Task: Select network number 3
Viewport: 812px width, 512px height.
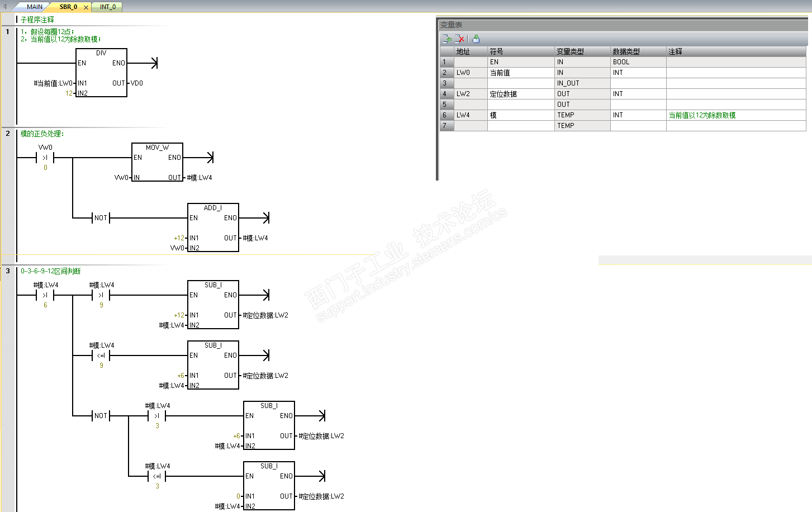Action: click(8, 271)
